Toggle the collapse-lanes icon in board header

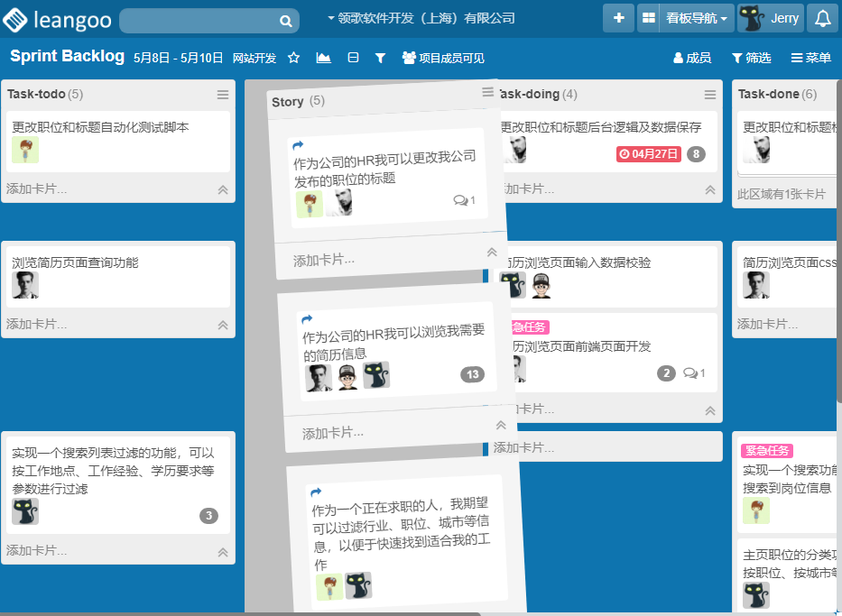click(x=353, y=58)
